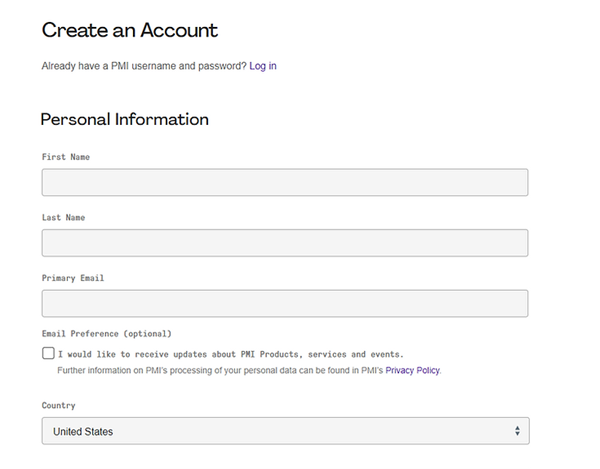Click the Primary Email label
This screenshot has width=600, height=469.
click(x=73, y=278)
